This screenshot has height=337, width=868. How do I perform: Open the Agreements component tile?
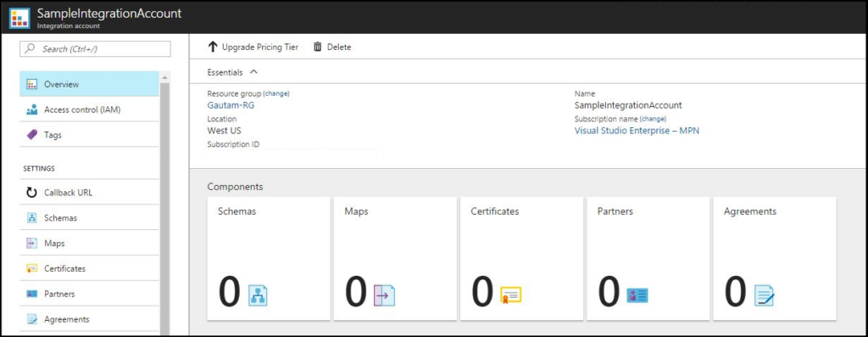pyautogui.click(x=775, y=258)
